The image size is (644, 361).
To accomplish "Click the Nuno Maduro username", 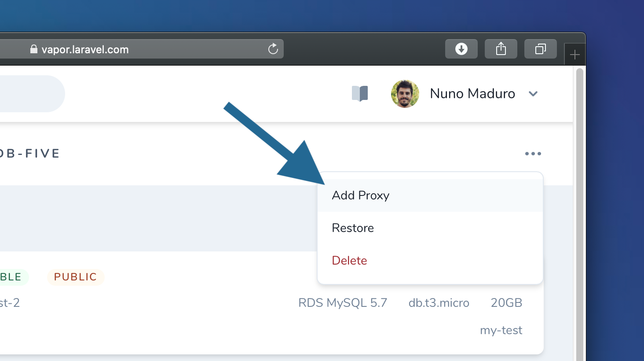I will point(472,94).
